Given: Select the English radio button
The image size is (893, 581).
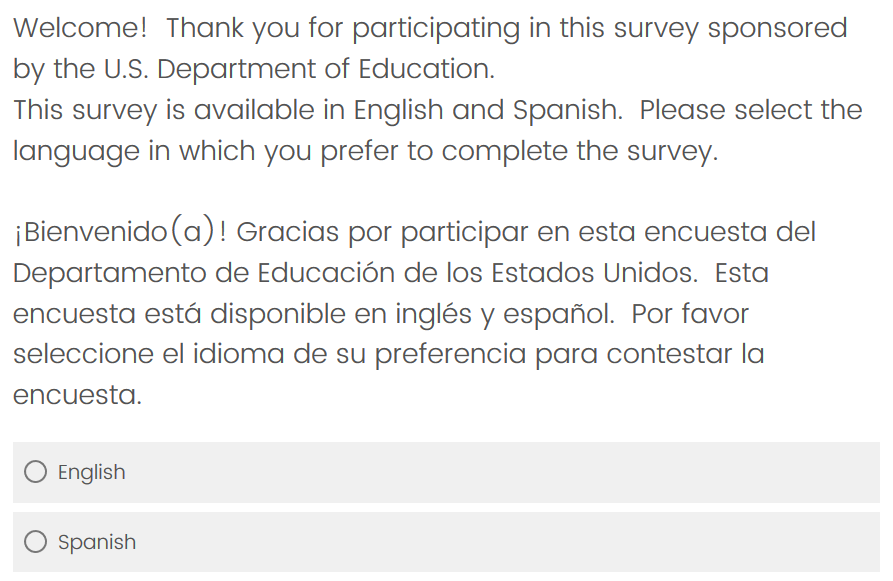Looking at the screenshot, I should coord(36,472).
